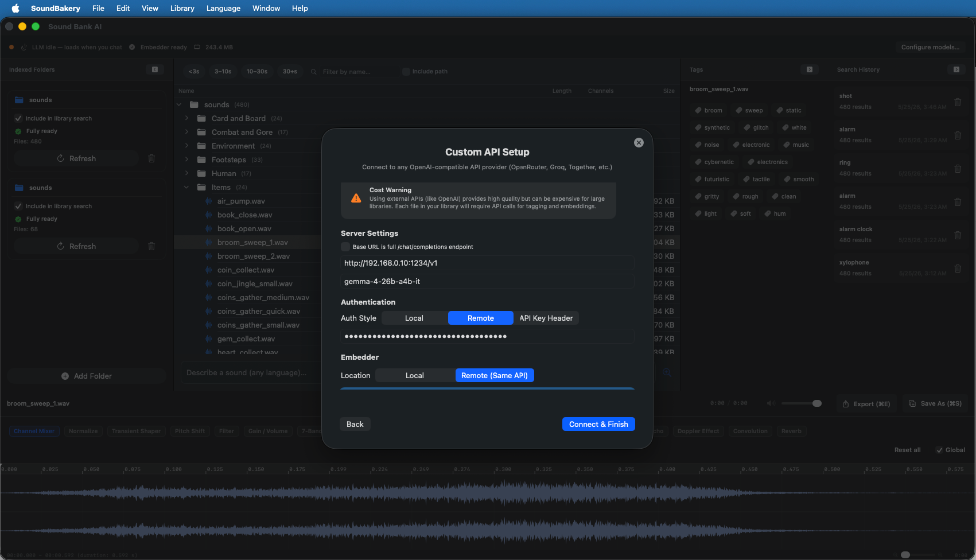Open Configure models
976x560 pixels.
[930, 47]
